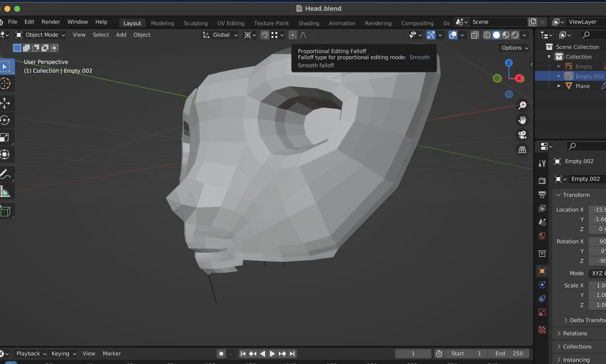606x364 pixels.
Task: Select the Annotate tool
Action: pyautogui.click(x=5, y=175)
